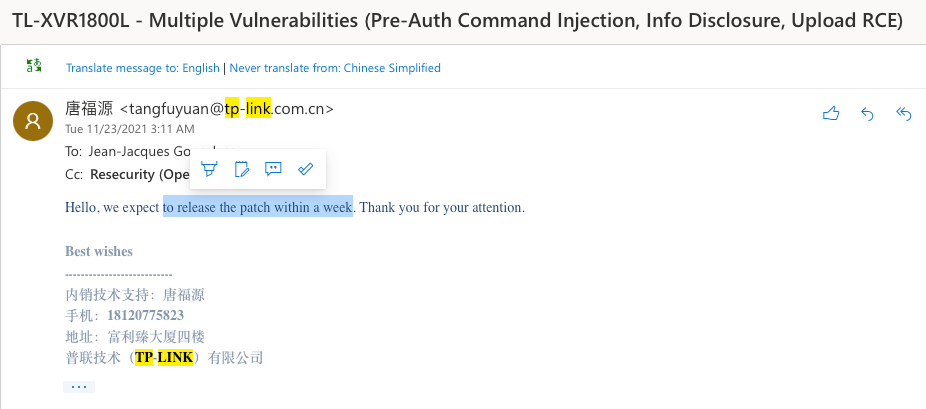Screen dimensions: 926x409
Task: Click the Reply All icon
Action: (904, 114)
